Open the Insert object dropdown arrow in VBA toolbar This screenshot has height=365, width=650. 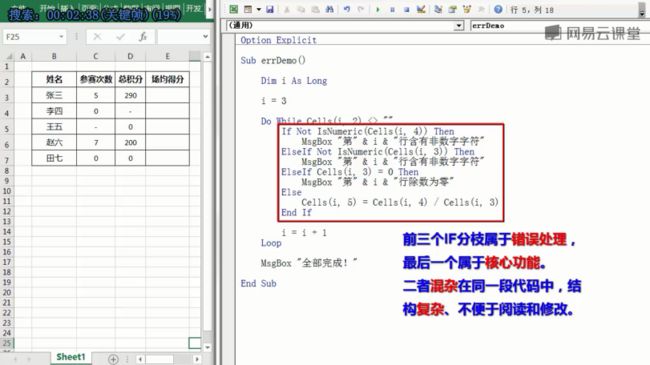point(259,9)
